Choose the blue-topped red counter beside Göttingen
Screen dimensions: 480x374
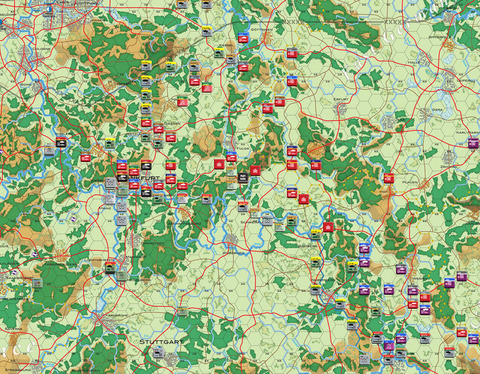click(243, 38)
